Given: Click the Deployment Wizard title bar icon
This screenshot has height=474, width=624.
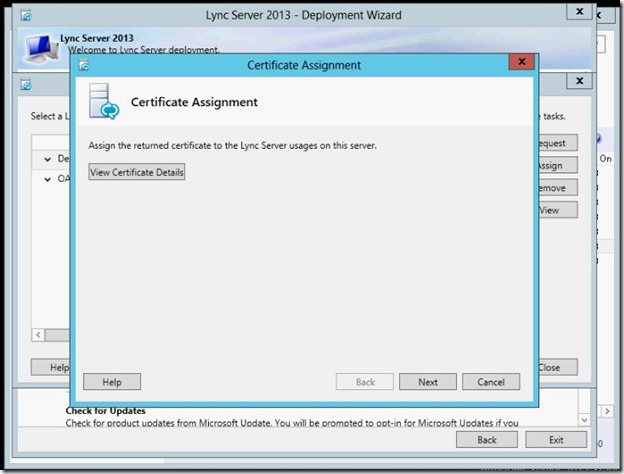Looking at the screenshot, I should click(26, 16).
